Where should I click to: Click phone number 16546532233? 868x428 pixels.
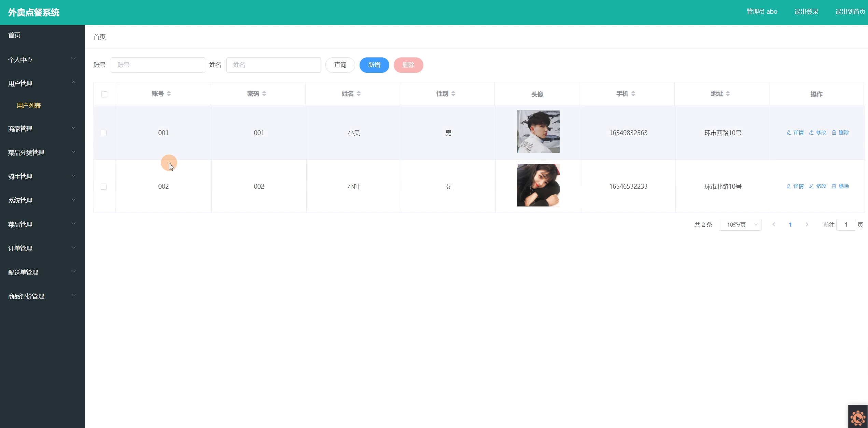pyautogui.click(x=628, y=186)
